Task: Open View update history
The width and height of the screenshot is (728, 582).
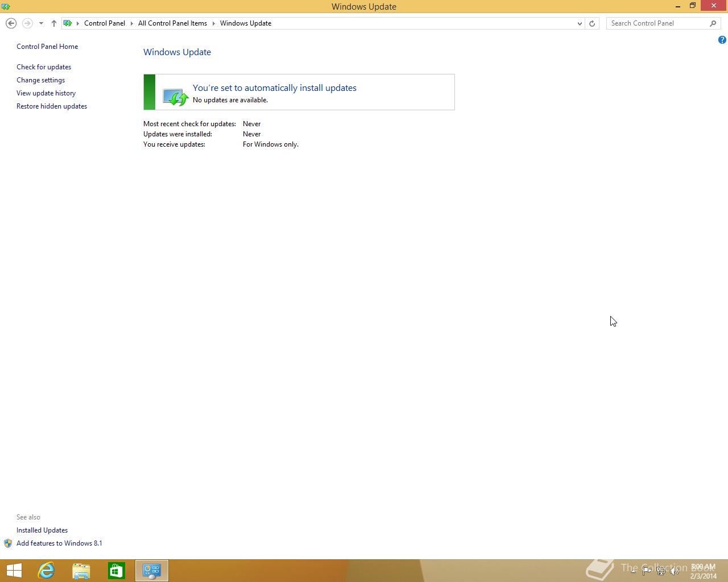Action: pos(46,93)
